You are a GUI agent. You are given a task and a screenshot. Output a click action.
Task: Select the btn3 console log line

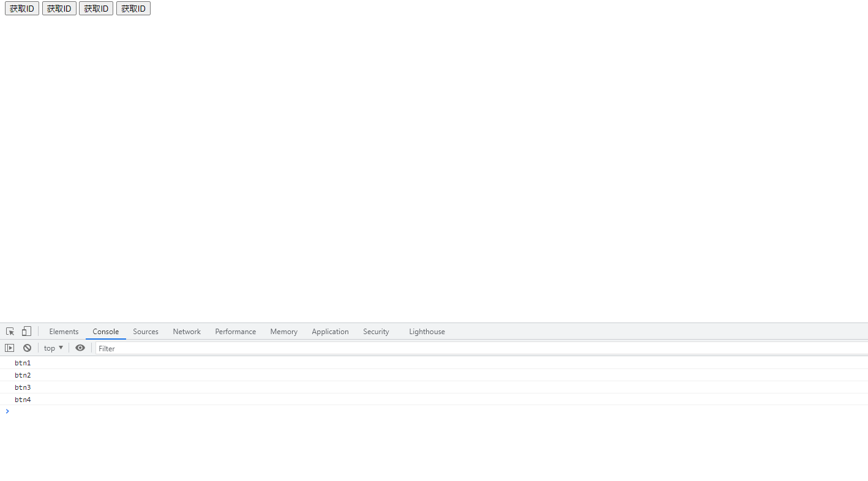click(434, 387)
